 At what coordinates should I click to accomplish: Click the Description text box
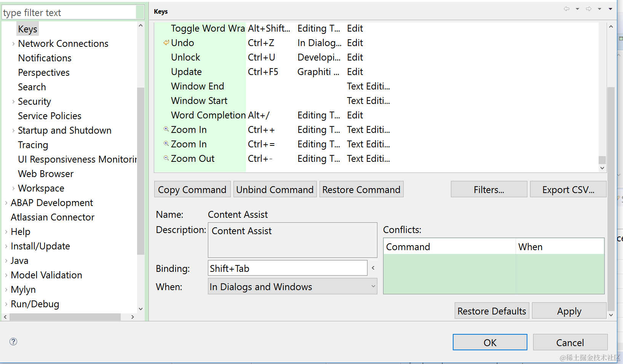[x=292, y=240]
